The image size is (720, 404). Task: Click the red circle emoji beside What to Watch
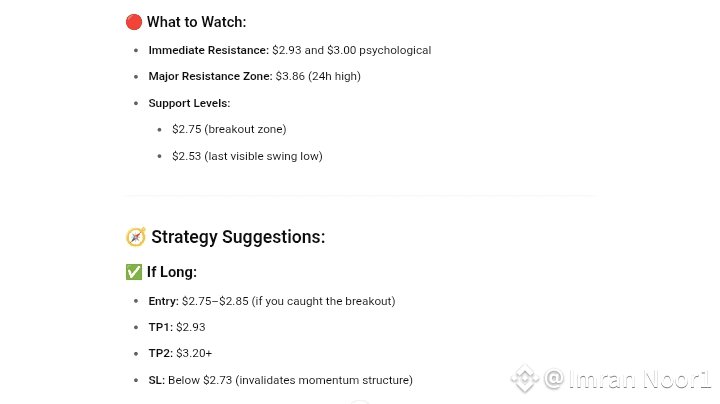133,21
